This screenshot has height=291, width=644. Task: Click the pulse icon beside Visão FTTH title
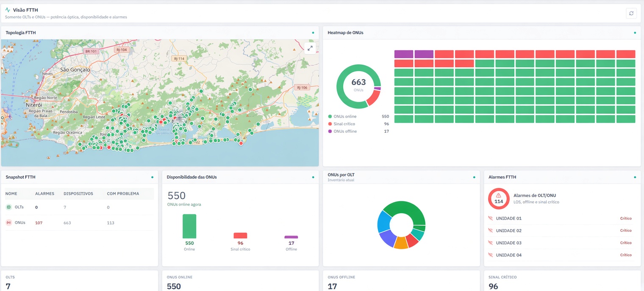pos(8,10)
